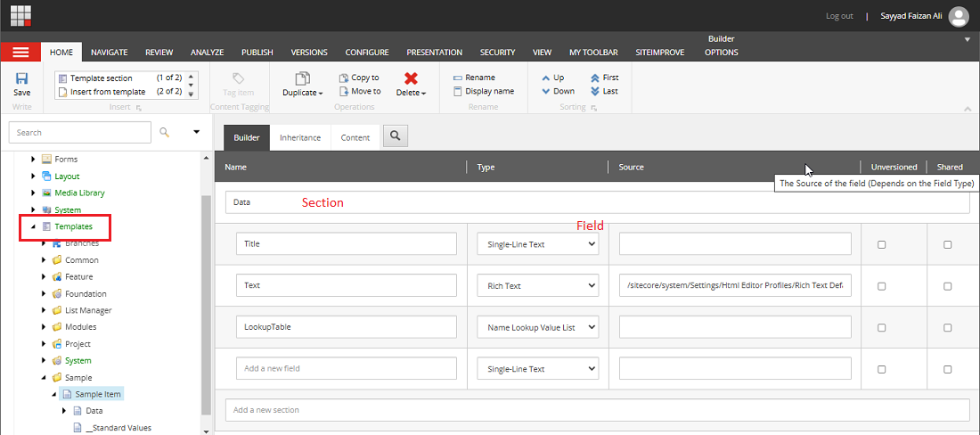Click the user profile avatar
Image resolution: width=980 pixels, height=435 pixels.
[x=959, y=16]
